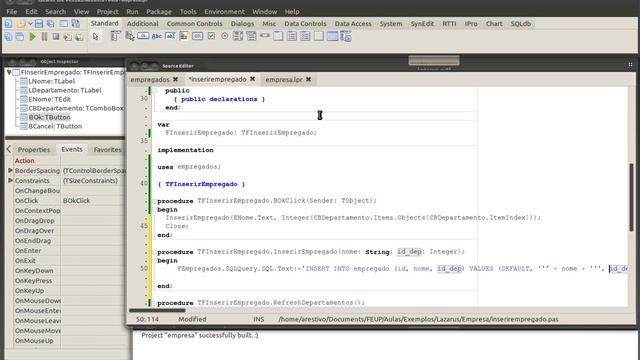The width and height of the screenshot is (640, 360).
Task: Select the pointer selection tool in the palette
Action: [x=96, y=37]
